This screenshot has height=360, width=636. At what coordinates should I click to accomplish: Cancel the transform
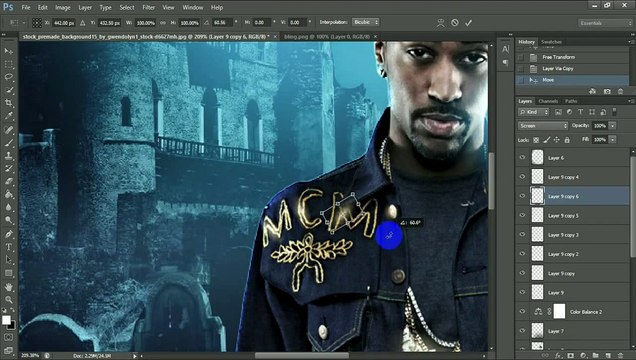click(x=455, y=23)
